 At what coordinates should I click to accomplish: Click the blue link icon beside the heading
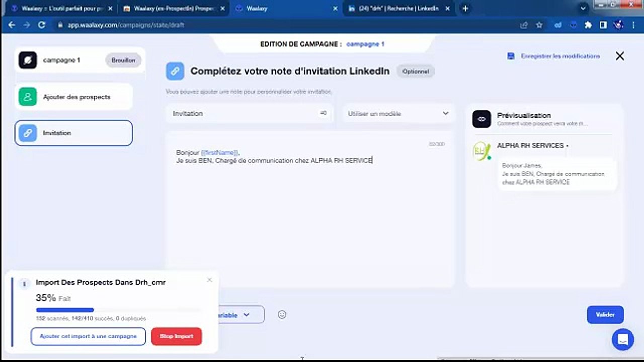175,71
